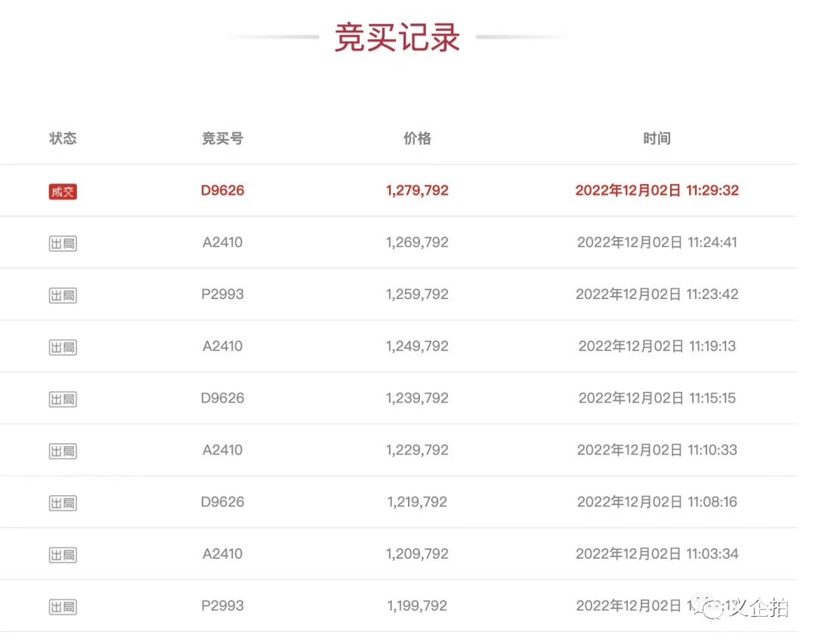The height and width of the screenshot is (644, 816).
Task: Click the 出局 badge in the 1,249,792 row
Action: click(63, 347)
